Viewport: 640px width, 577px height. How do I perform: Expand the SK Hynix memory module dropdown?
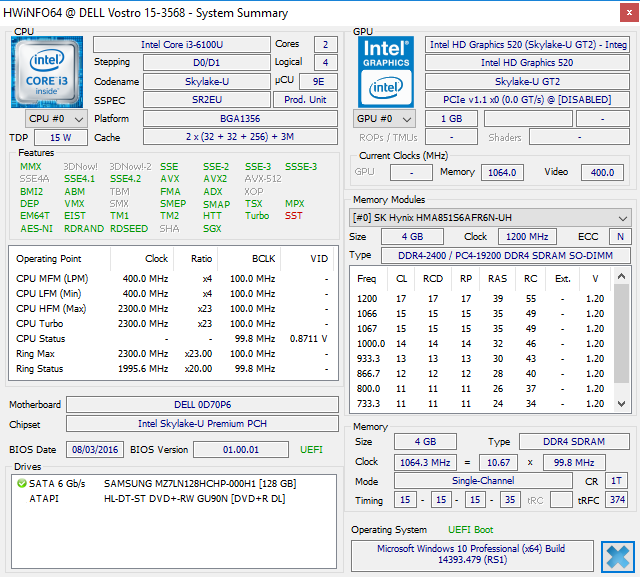[x=490, y=217]
